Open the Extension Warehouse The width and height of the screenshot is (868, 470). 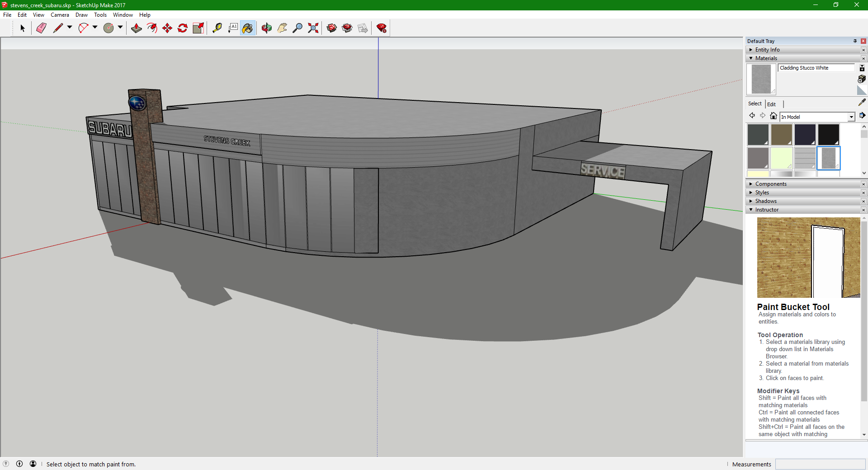pos(347,28)
